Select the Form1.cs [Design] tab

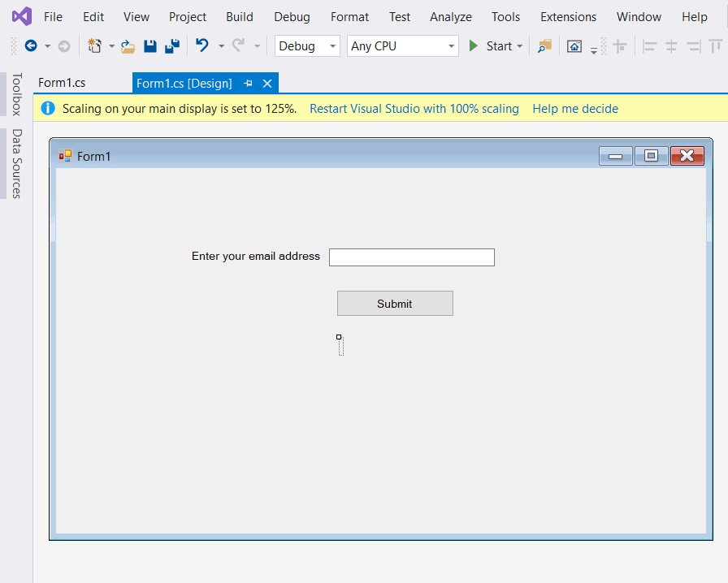tap(184, 84)
